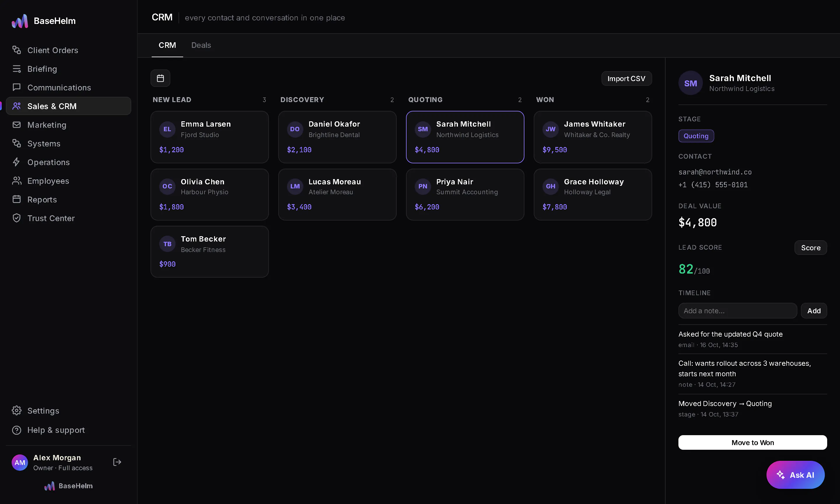
Task: Click Alex Morgan's AM avatar
Action: [20, 462]
